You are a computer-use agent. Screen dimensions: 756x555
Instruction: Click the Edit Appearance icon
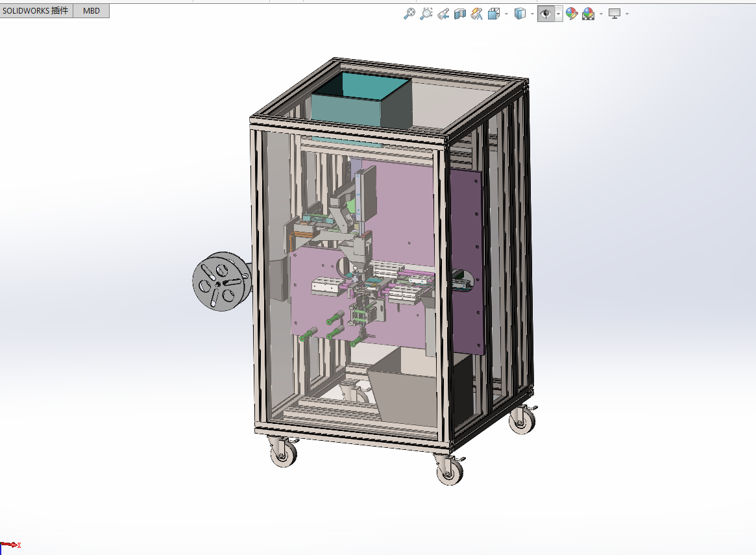(x=572, y=14)
